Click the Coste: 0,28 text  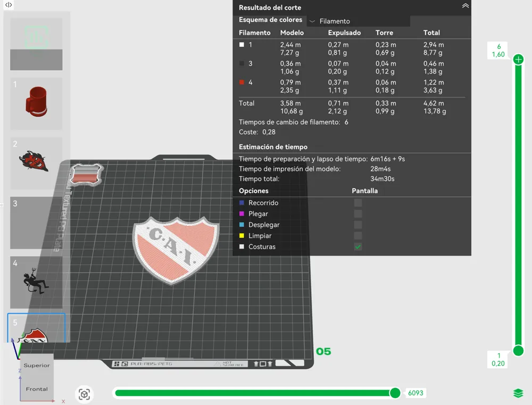pyautogui.click(x=257, y=132)
